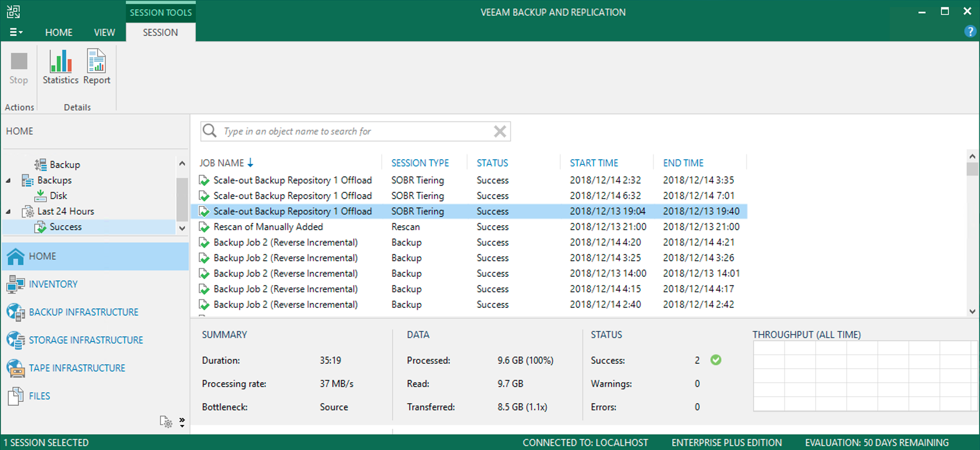Expand the hamburger menu dropdown arrow
Viewport: 980px width, 450px height.
[21, 33]
